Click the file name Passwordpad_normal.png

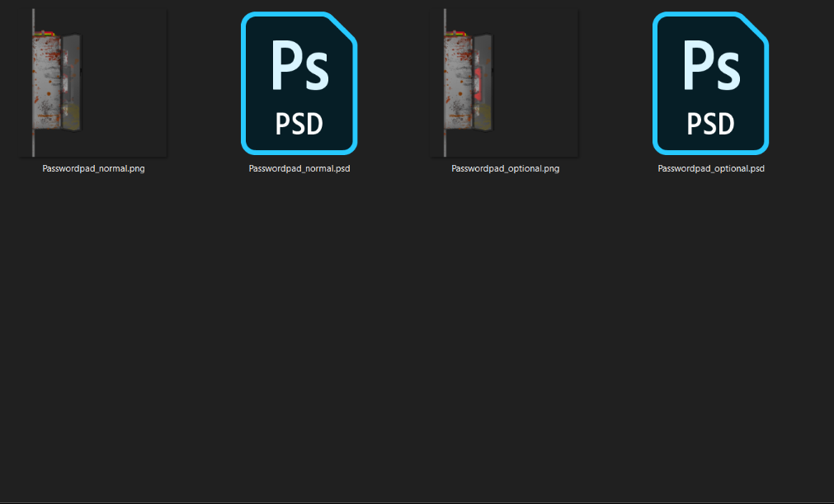93,168
